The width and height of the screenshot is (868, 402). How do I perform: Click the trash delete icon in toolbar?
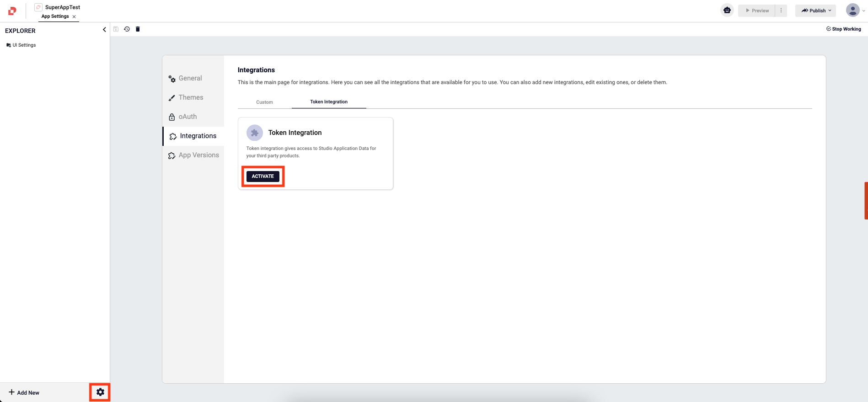[138, 29]
